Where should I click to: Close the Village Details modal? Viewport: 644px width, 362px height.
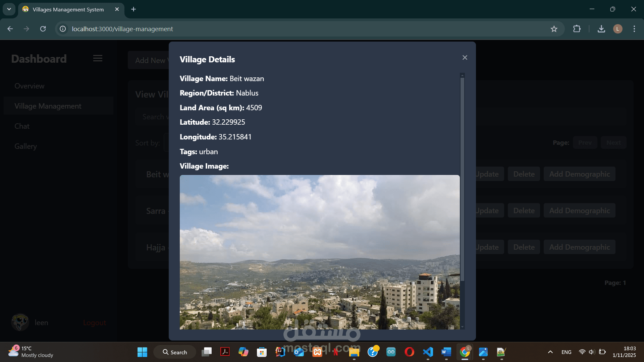pos(465,58)
